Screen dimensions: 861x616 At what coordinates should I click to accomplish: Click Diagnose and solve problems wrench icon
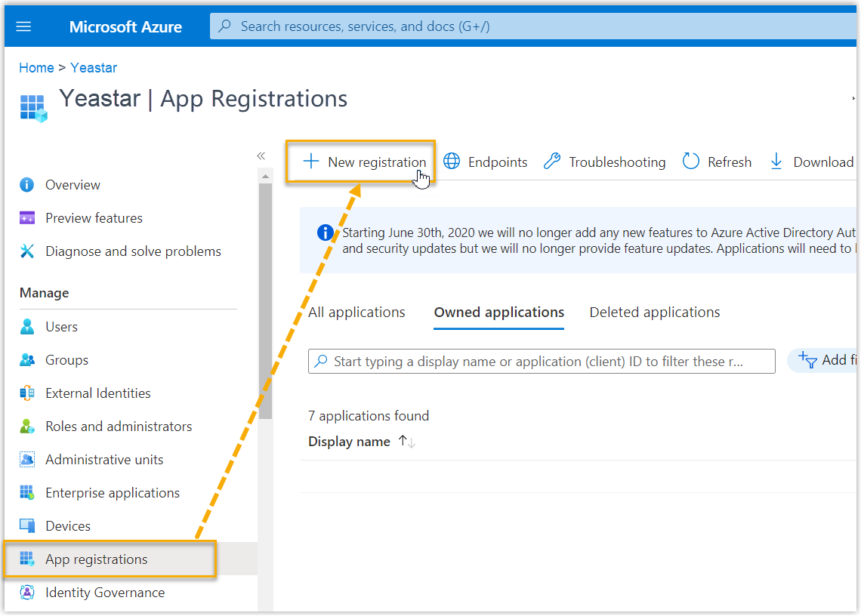(27, 251)
